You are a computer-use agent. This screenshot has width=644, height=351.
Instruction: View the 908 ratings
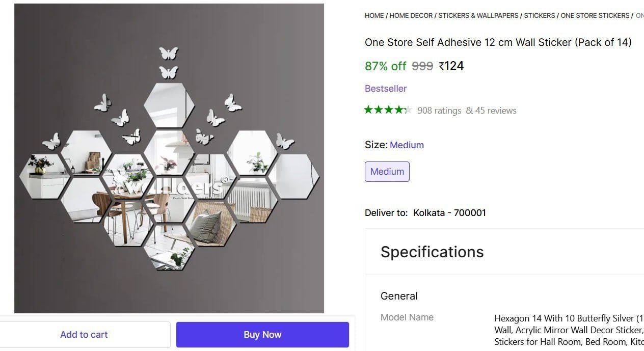[439, 111]
